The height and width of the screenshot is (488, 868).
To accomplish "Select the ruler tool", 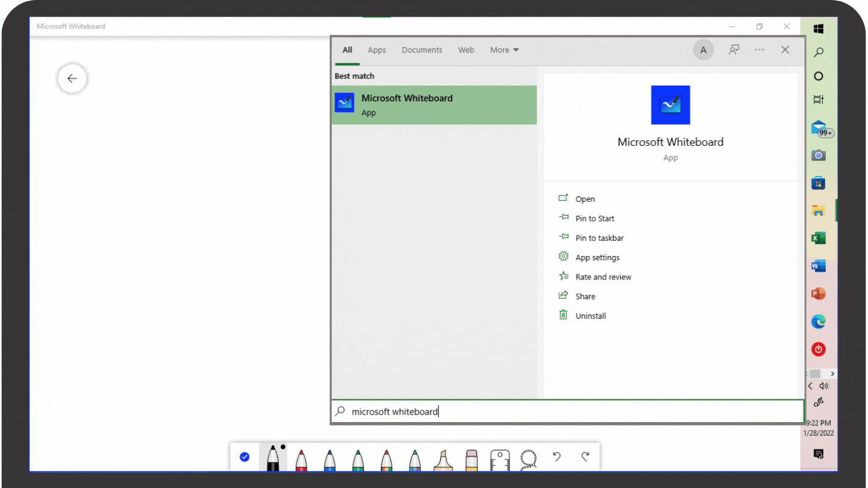I will tap(500, 460).
